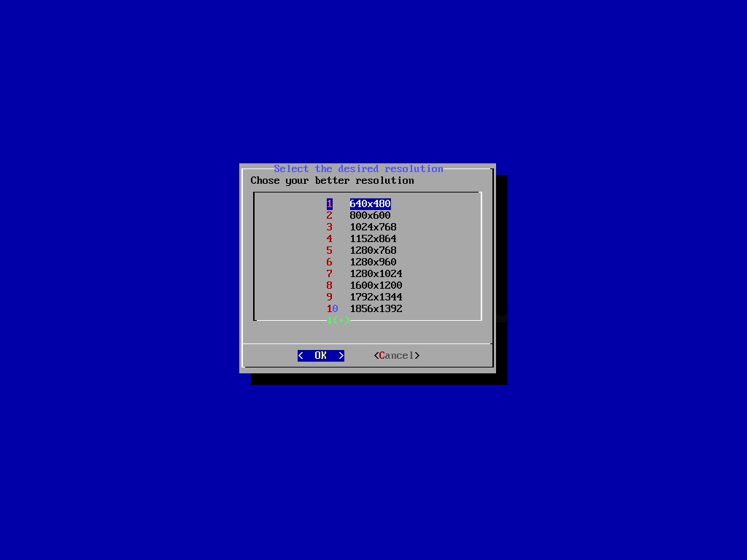
Task: Select the 640x480 resolution entry
Action: pyautogui.click(x=359, y=204)
